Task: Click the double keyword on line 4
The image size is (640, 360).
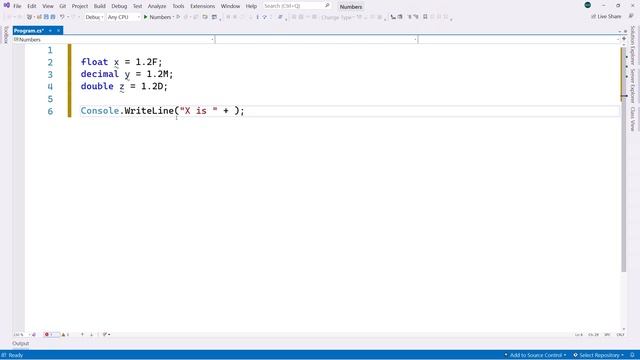Action: coord(97,87)
